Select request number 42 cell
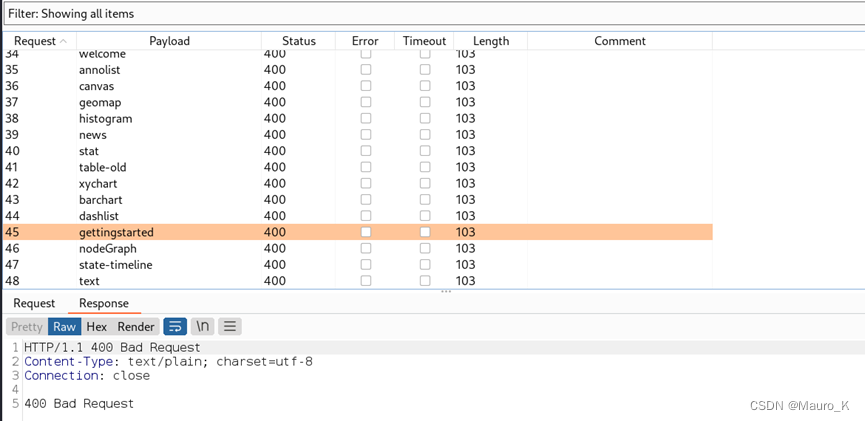The image size is (865, 421). pos(40,183)
